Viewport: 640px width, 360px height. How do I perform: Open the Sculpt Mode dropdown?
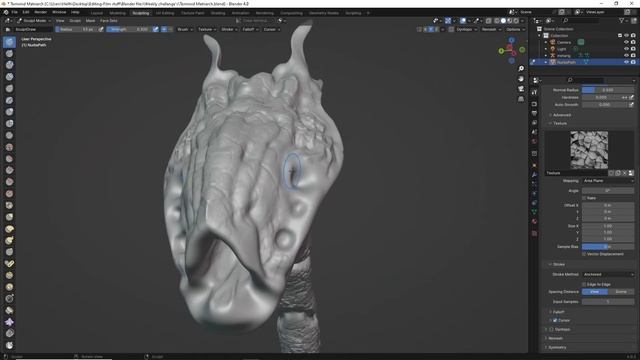[x=33, y=20]
